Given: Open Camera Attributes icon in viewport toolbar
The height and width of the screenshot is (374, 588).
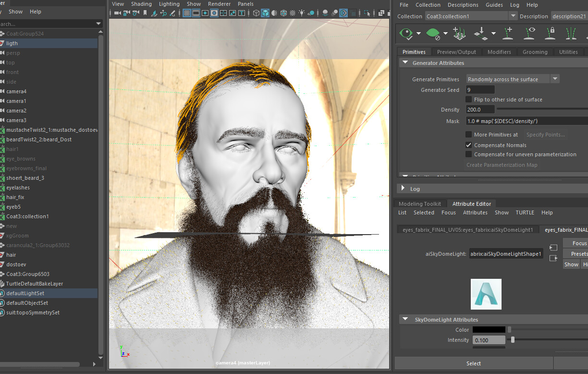Looking at the screenshot, I should click(x=135, y=13).
